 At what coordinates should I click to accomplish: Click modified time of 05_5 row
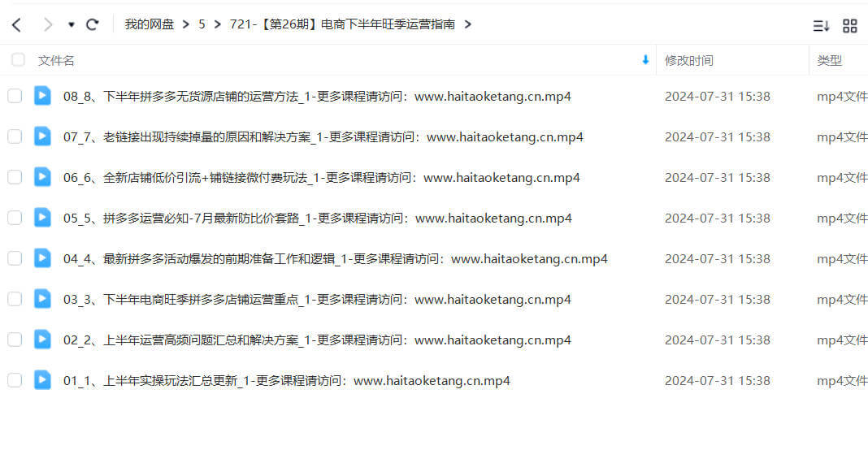pos(718,218)
